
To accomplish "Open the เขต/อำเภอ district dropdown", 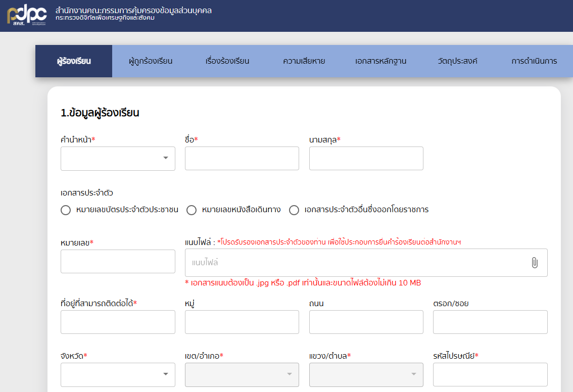I will (x=242, y=374).
